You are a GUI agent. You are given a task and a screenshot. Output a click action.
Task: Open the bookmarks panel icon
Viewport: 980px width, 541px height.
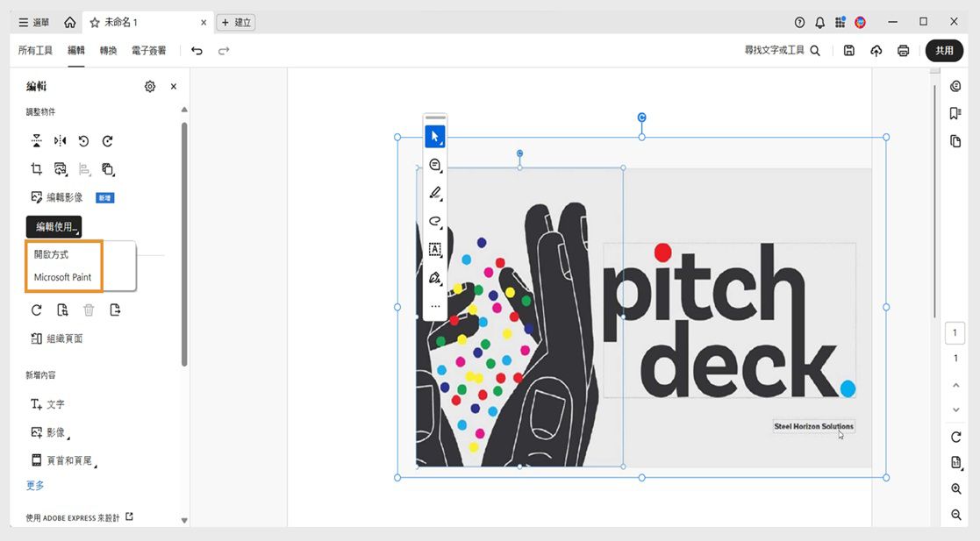tap(955, 113)
